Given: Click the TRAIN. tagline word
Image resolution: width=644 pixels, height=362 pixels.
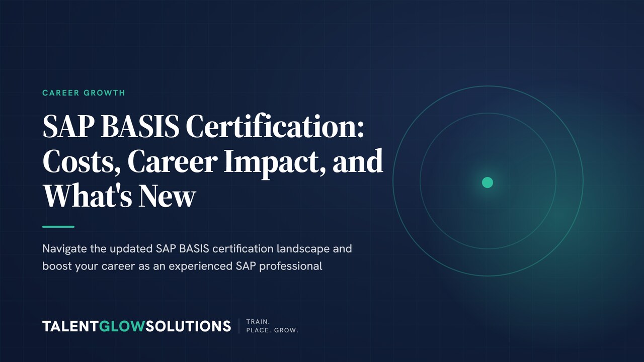Looking at the screenshot, I should click(x=258, y=321).
